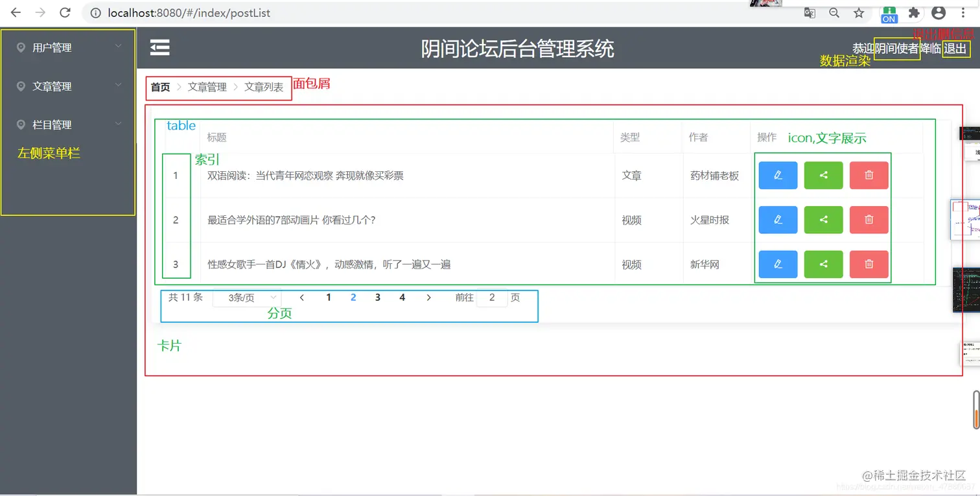This screenshot has height=496, width=980.
Task: Expand the 用户管理 submenu chevron
Action: pos(118,46)
